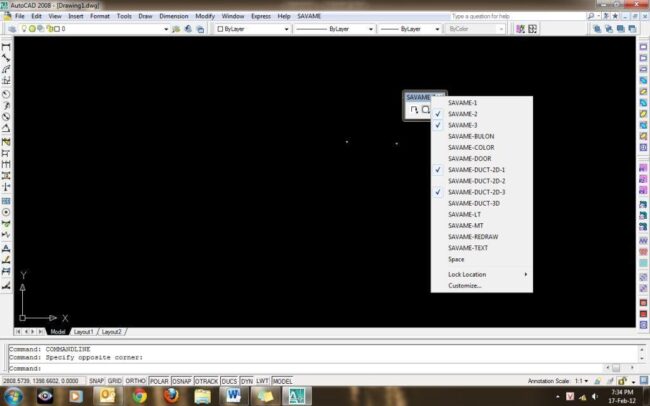Toggle OTRACK in status bar
Image resolution: width=650 pixels, height=406 pixels.
(206, 381)
